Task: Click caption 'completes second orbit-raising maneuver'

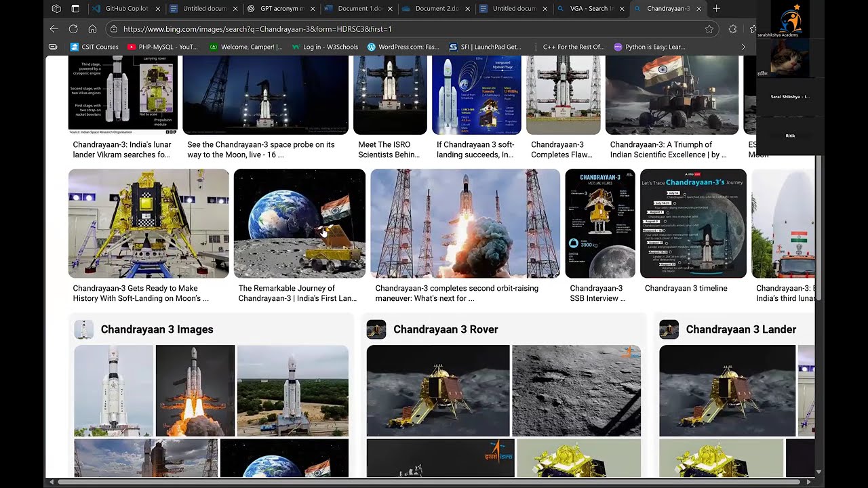Action: click(457, 293)
